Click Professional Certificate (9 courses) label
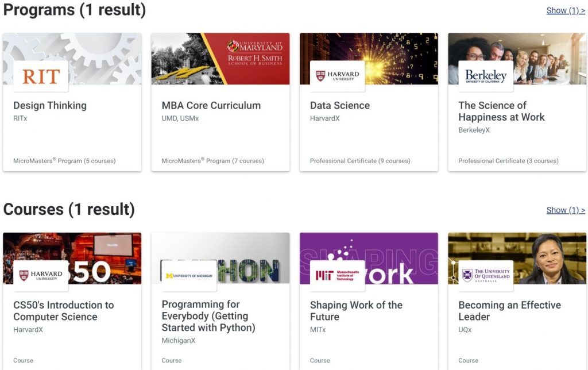This screenshot has width=588, height=370. click(360, 161)
